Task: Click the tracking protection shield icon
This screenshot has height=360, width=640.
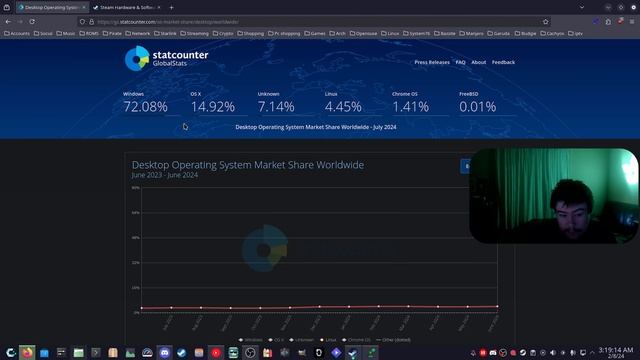Action: (x=82, y=22)
